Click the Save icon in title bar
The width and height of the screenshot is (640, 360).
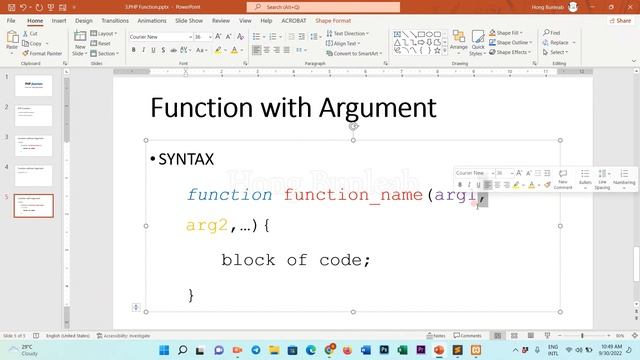click(x=11, y=7)
